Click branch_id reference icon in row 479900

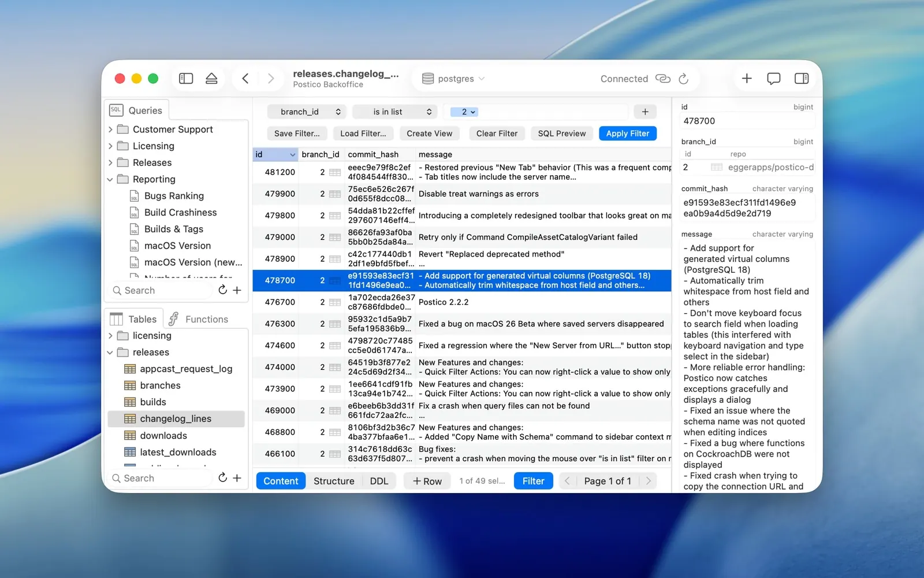click(335, 194)
